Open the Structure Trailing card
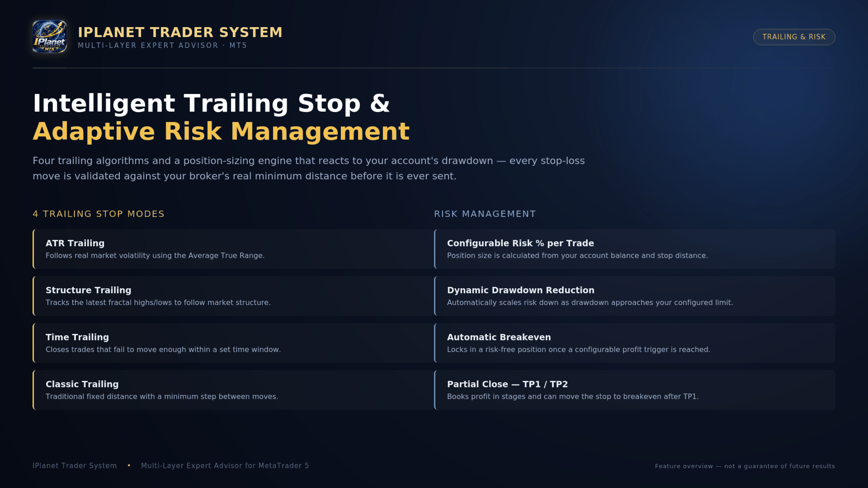Viewport: 868px width, 488px height. (x=233, y=296)
